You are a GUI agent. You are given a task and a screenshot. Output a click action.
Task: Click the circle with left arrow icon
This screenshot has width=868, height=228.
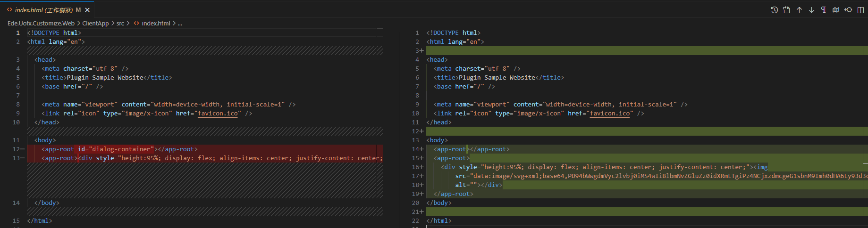pos(848,10)
